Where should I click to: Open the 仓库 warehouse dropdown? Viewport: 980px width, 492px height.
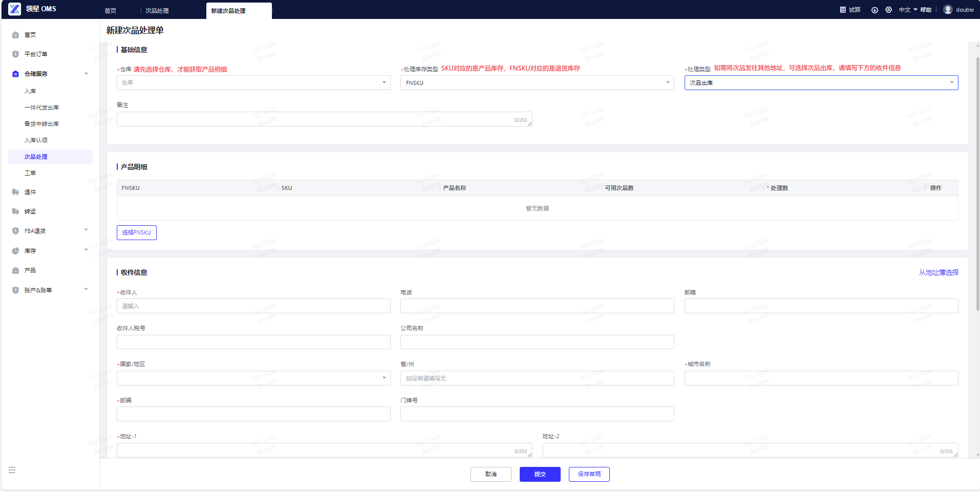coord(253,82)
